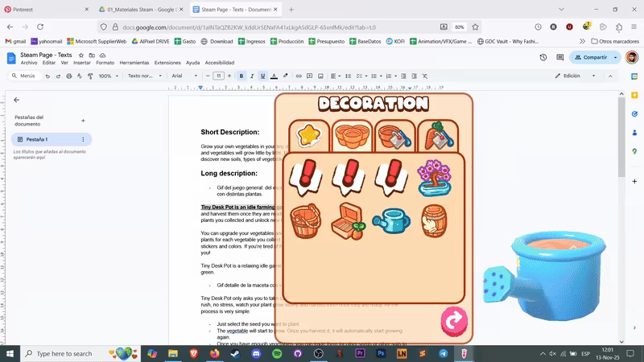Open Steam from the taskbar
The image size is (644, 362).
coord(235,353)
